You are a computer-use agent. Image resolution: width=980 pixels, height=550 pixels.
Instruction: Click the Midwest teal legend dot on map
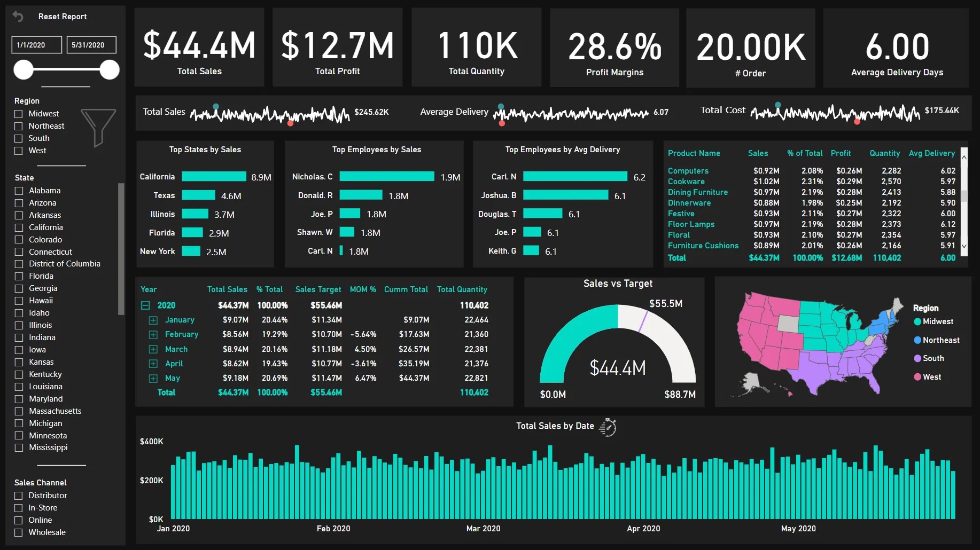[917, 321]
